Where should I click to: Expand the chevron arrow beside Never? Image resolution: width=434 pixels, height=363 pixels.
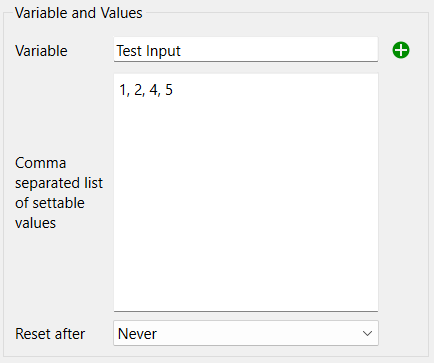(367, 333)
